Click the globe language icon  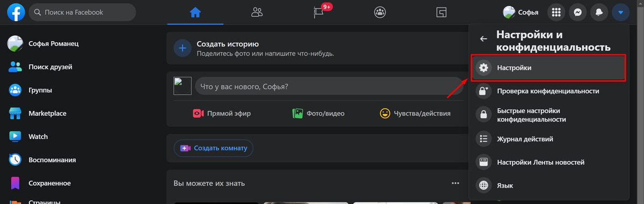pyautogui.click(x=484, y=185)
